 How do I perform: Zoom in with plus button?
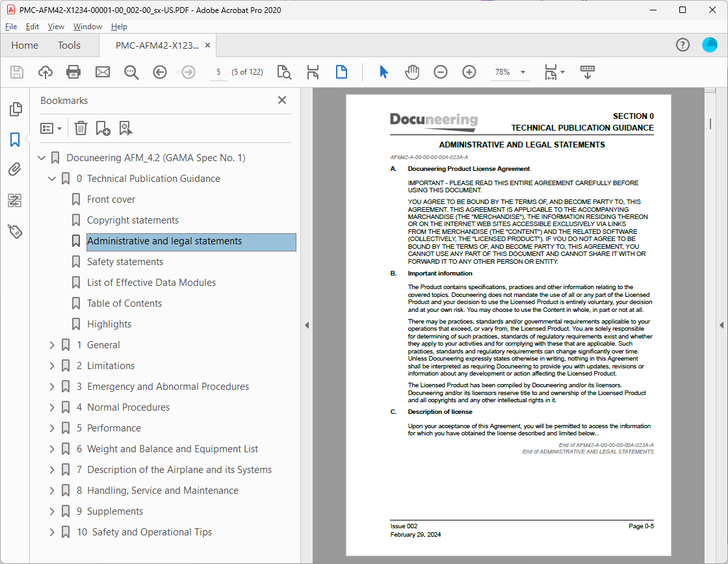tap(469, 72)
